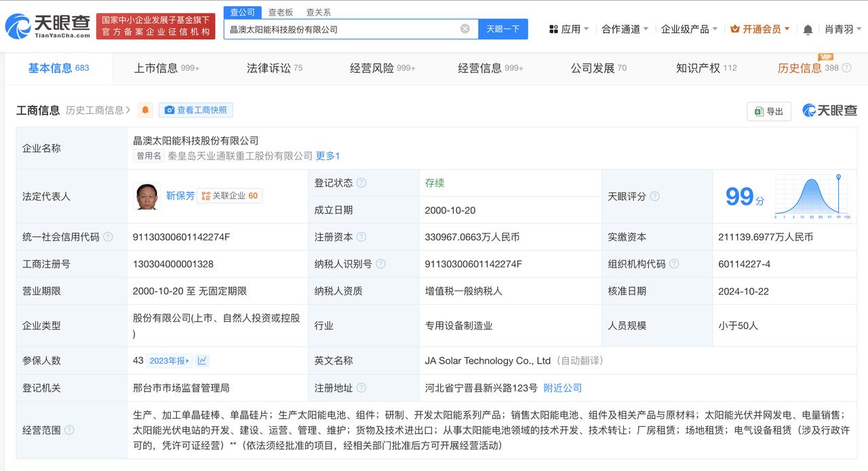Click the 存续 registration status value
The image size is (868, 471).
click(435, 183)
